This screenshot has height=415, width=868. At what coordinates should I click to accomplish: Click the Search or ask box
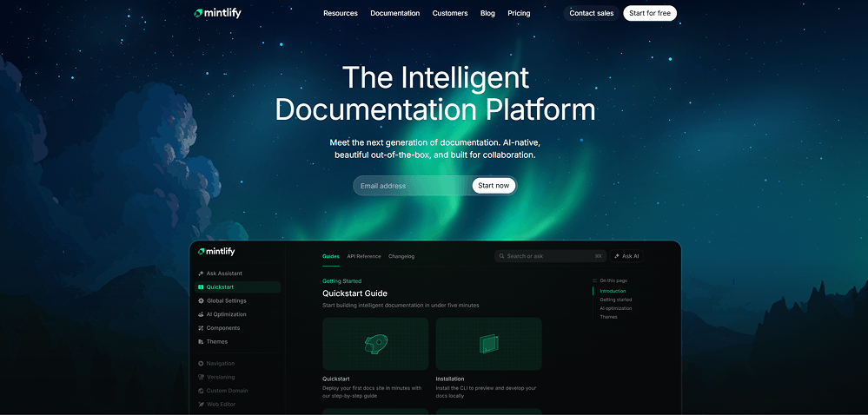coord(550,256)
